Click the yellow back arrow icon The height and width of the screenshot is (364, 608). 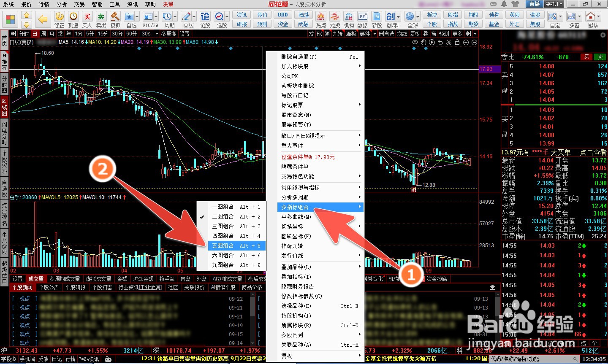(43, 19)
